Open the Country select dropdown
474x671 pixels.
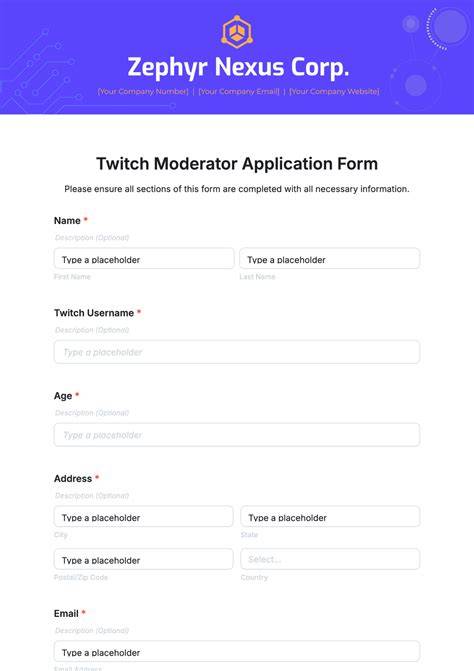pyautogui.click(x=330, y=559)
